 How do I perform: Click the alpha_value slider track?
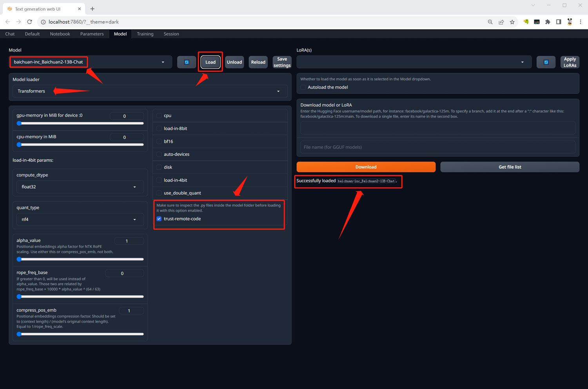pyautogui.click(x=80, y=259)
